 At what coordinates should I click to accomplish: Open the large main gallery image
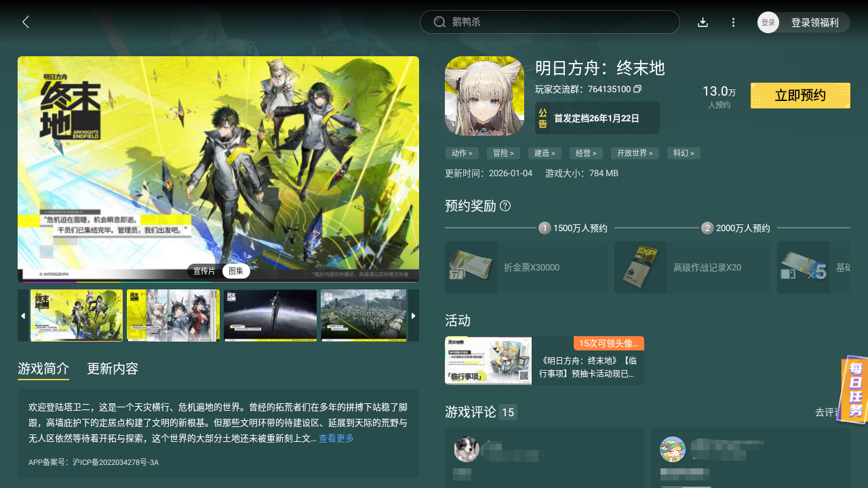click(218, 169)
